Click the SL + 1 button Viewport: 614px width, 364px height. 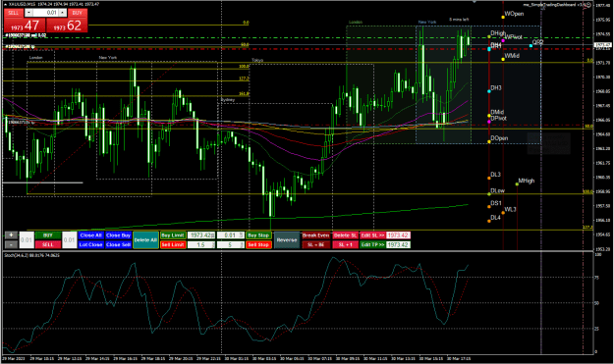[345, 244]
